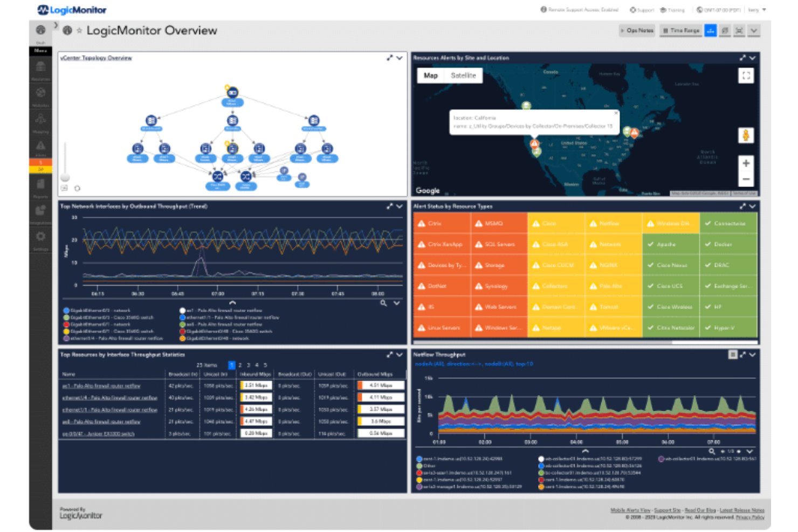Viewport: 798px width, 532px height.
Task: Click the favorite star beside LogicMonitor Overview
Action: click(79, 31)
